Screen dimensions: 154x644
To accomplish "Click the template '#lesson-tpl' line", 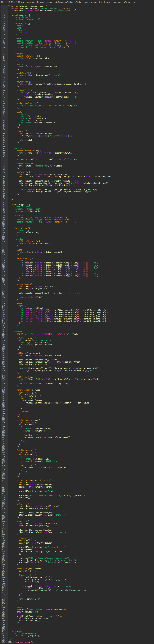I will pos(28,19).
